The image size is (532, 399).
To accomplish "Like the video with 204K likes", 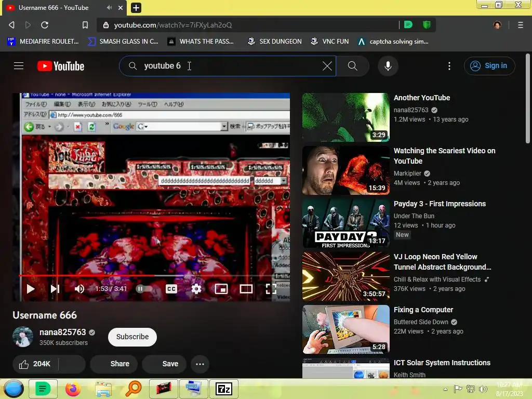I will [x=35, y=364].
